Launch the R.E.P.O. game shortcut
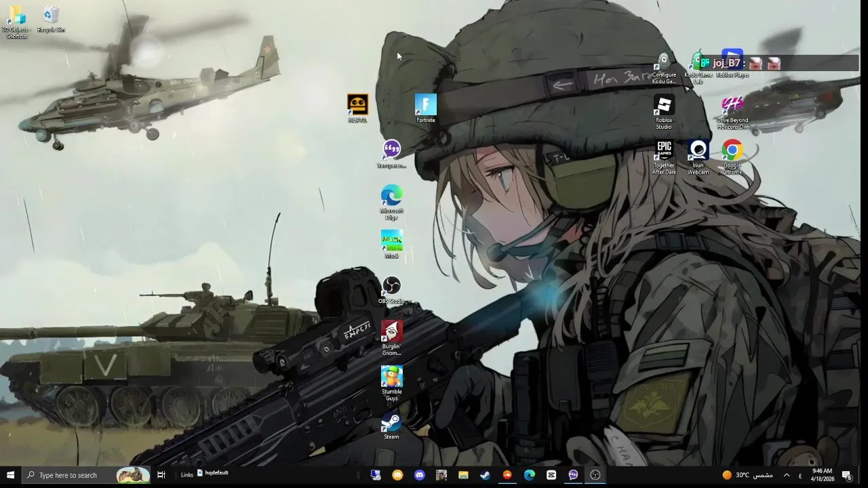The height and width of the screenshot is (488, 868). coord(357,108)
